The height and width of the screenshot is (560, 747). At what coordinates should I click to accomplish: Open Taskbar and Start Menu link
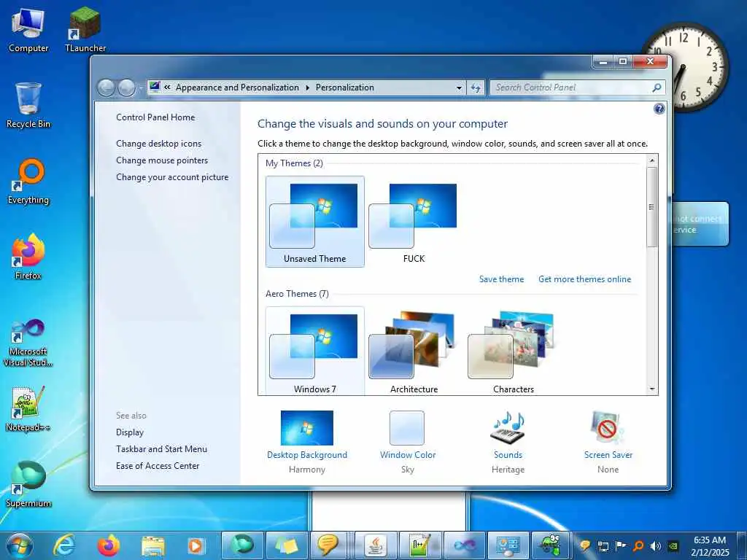[x=161, y=448]
